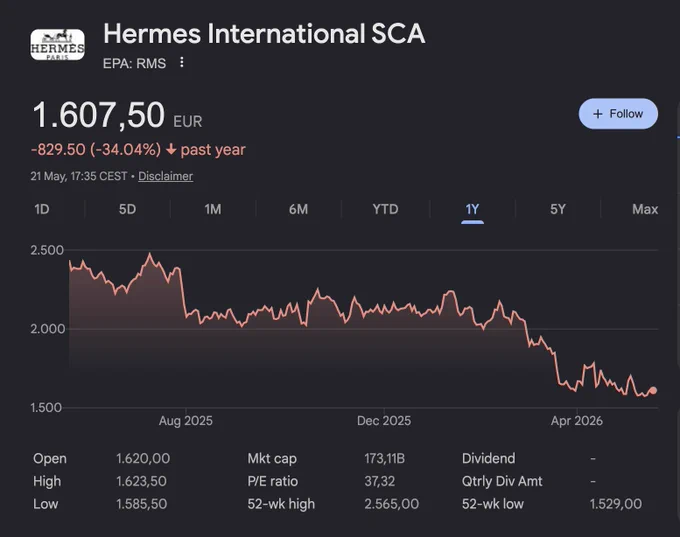Viewport: 680px width, 537px height.
Task: Switch the chart to the 1D range
Action: point(42,209)
